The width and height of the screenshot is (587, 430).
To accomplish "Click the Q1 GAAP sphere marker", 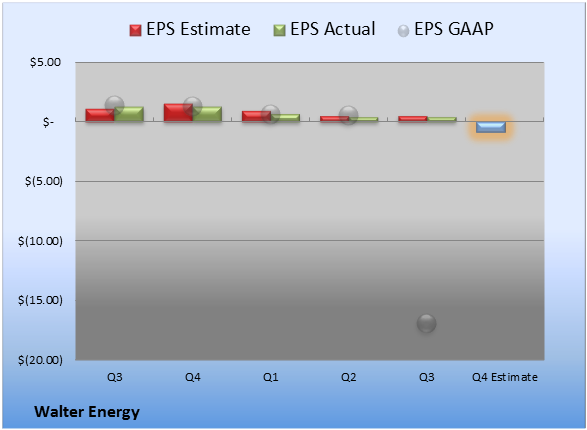I will point(271,114).
